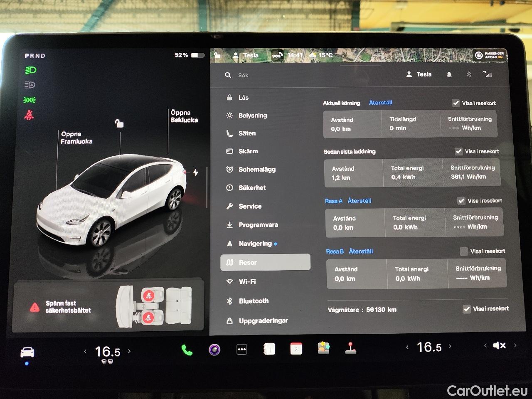Tap the LTE signal strength icon
532x399 pixels.
pyautogui.click(x=487, y=74)
